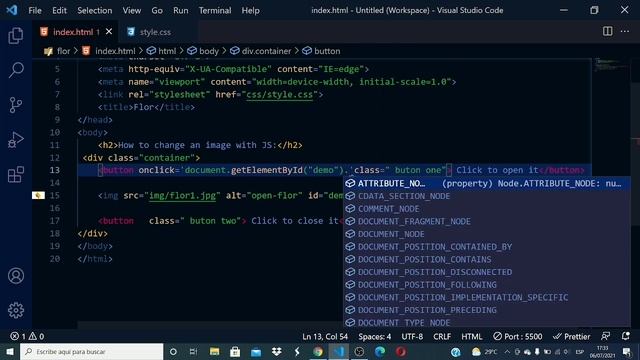Click the body breadcrumb
The image size is (640, 360).
click(x=203, y=51)
